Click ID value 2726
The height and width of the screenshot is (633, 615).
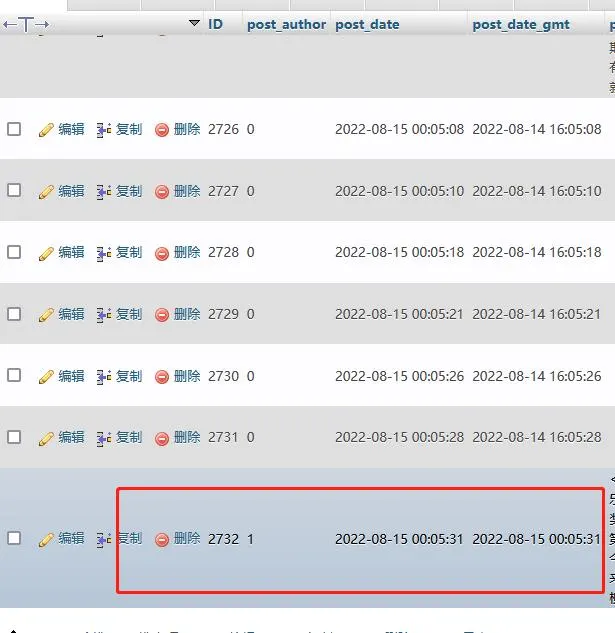point(223,129)
